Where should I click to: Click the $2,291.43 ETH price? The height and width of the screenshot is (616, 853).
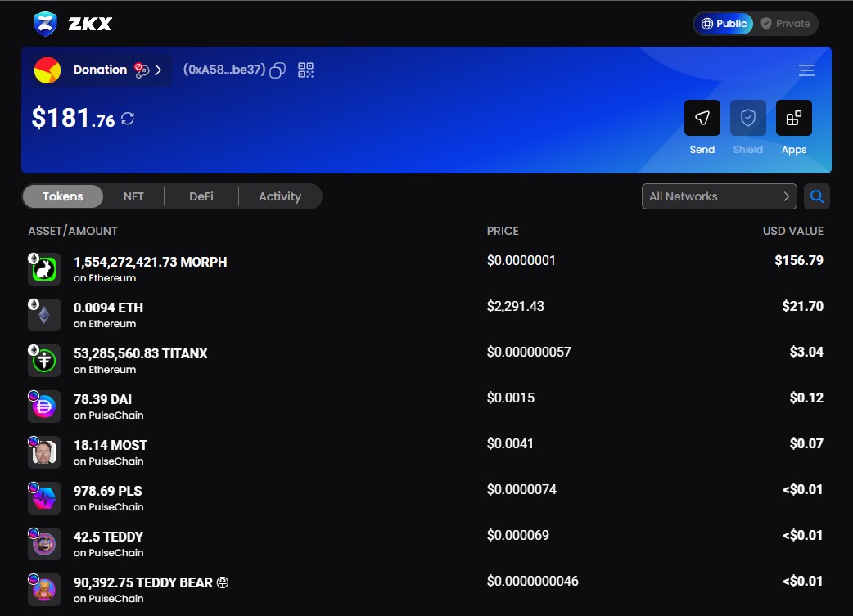[x=515, y=306]
